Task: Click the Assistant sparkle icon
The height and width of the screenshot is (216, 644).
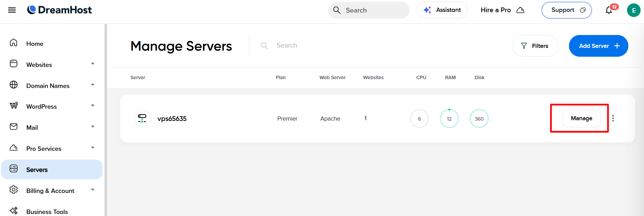Action: (427, 10)
